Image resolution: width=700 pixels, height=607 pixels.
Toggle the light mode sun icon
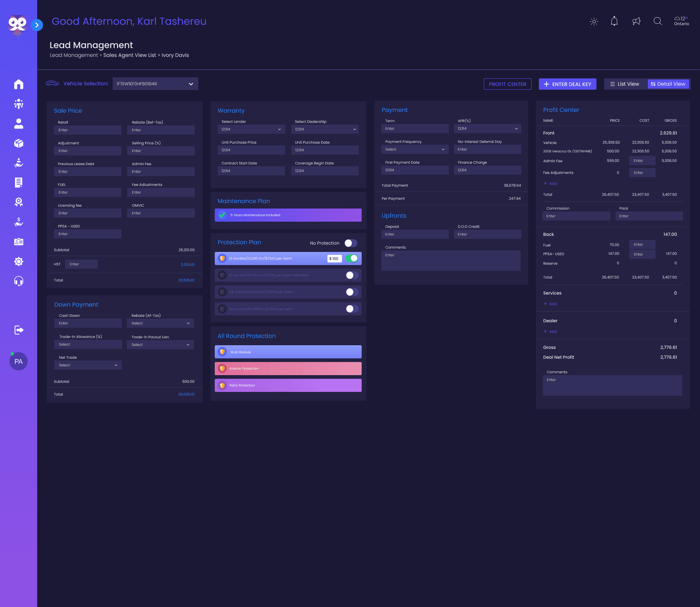point(594,22)
